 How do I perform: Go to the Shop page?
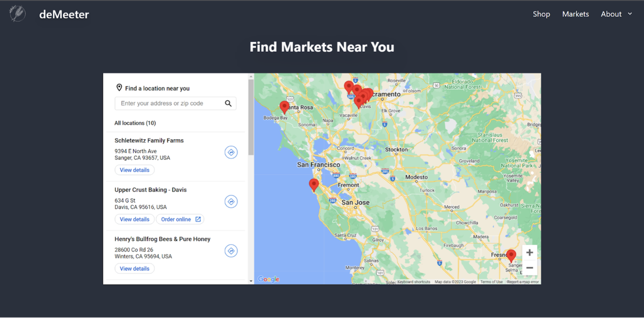(x=541, y=14)
